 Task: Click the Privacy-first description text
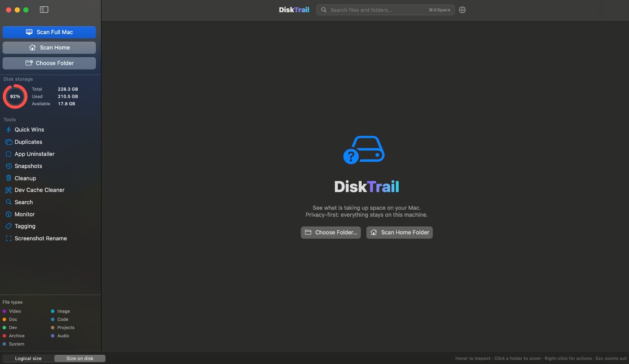pos(367,215)
